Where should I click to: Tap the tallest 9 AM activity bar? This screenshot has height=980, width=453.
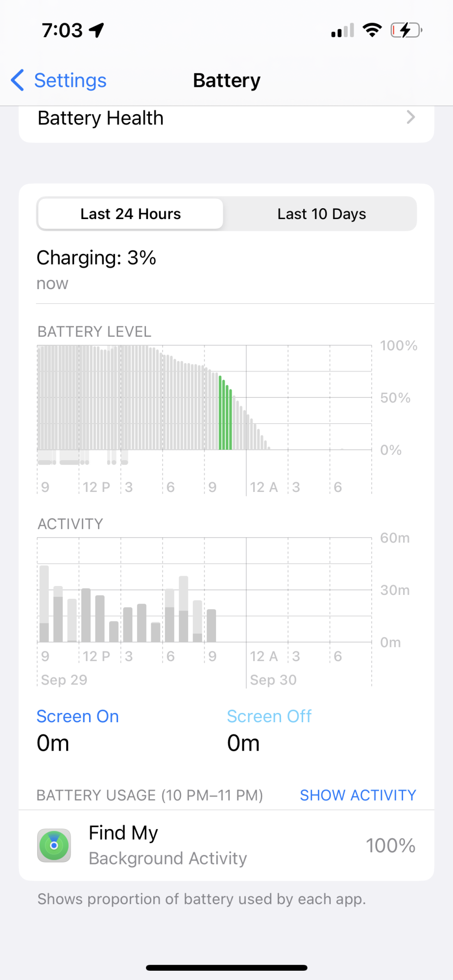pyautogui.click(x=44, y=603)
